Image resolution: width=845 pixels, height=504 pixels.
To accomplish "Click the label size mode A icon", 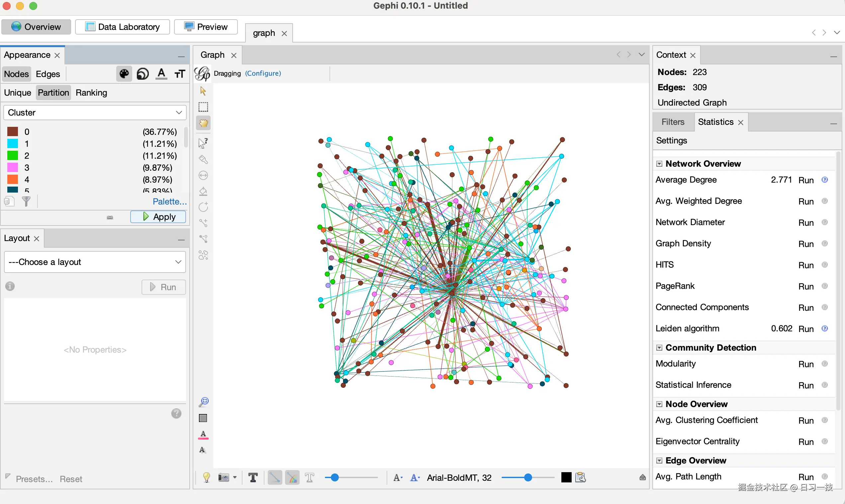I will point(398,477).
